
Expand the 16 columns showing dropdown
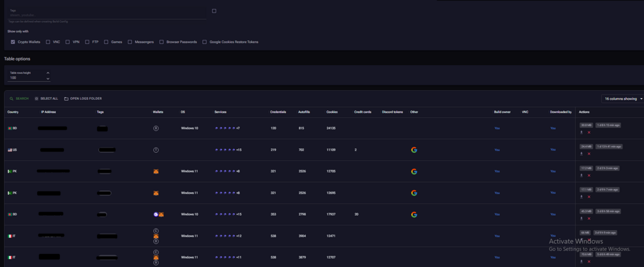[x=622, y=99]
